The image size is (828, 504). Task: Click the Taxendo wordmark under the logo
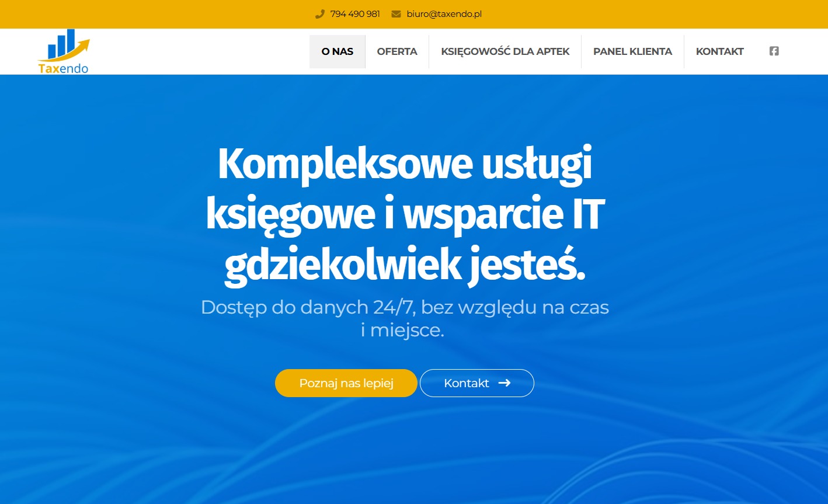62,69
